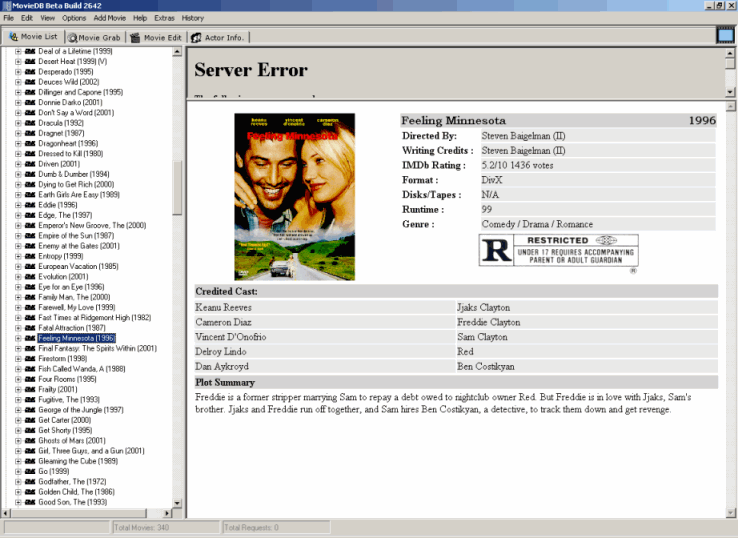
Task: Expand the Edge, The (1997) node
Action: coord(18,215)
